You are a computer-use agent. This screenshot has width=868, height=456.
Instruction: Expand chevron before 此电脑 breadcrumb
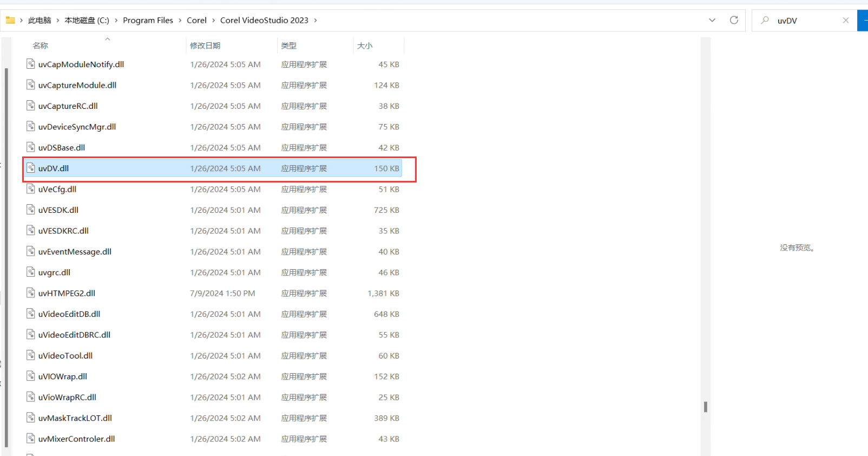22,21
